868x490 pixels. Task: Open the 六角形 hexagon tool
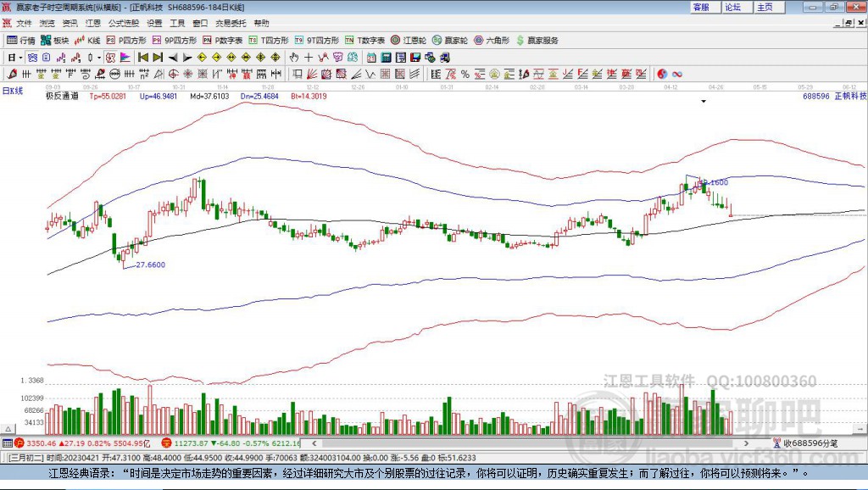coord(491,41)
